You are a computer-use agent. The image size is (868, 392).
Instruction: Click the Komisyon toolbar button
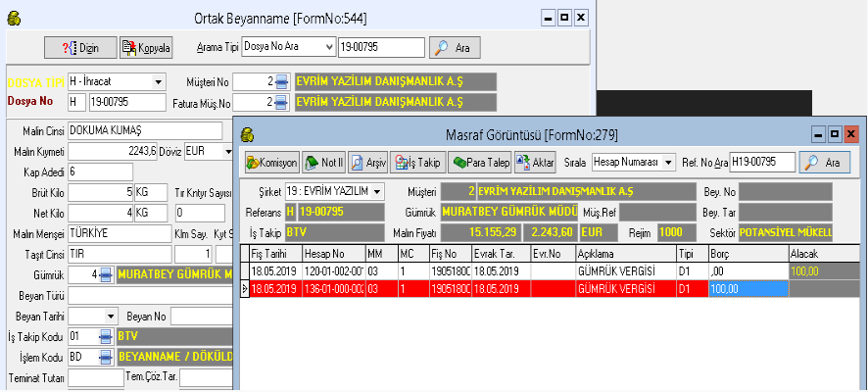(x=271, y=163)
